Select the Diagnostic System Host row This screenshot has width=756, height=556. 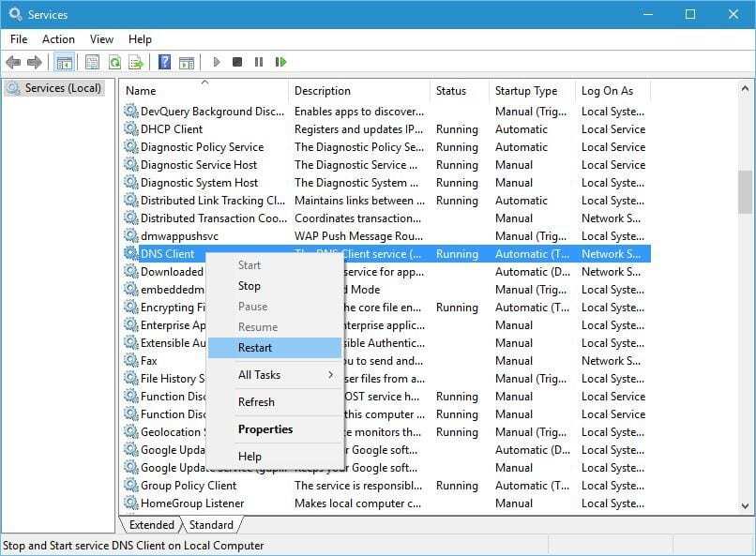tap(386, 182)
